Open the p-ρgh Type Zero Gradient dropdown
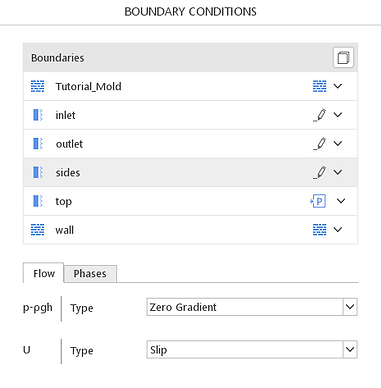This screenshot has height=388, width=381. click(252, 307)
